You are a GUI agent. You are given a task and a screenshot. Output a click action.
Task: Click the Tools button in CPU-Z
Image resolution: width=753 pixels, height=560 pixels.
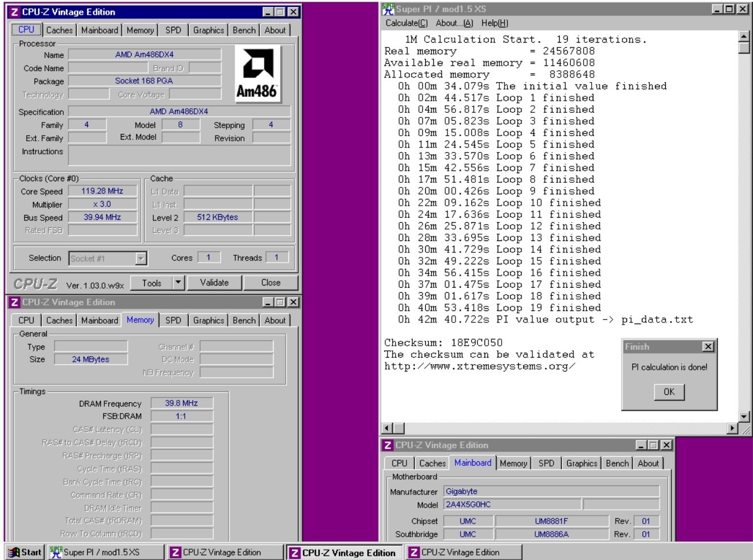152,283
